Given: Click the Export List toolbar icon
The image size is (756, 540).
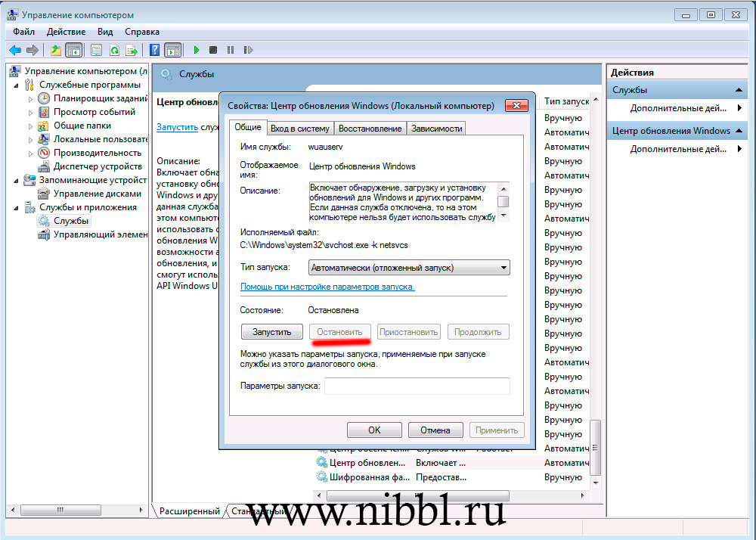Looking at the screenshot, I should [x=131, y=50].
